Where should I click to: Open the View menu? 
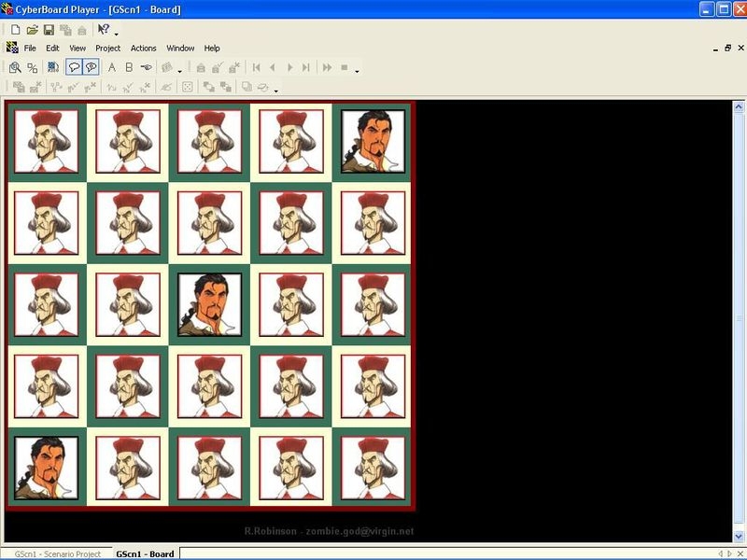[x=78, y=49]
